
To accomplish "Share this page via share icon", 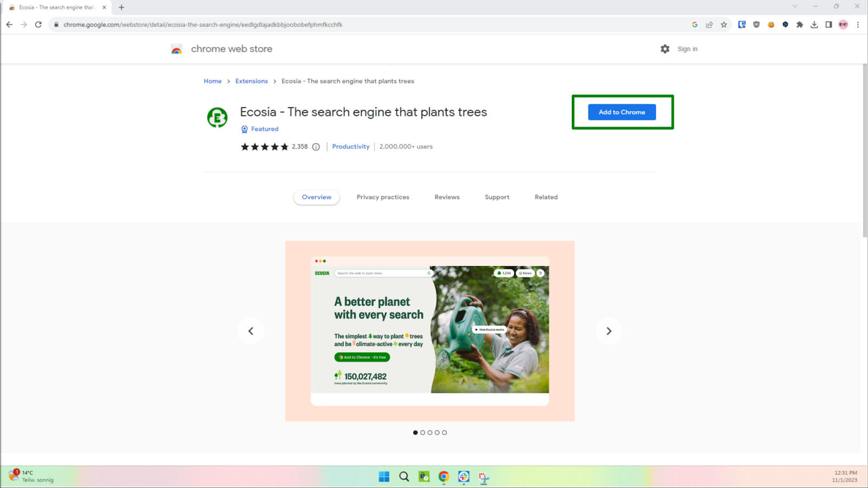I will (710, 24).
